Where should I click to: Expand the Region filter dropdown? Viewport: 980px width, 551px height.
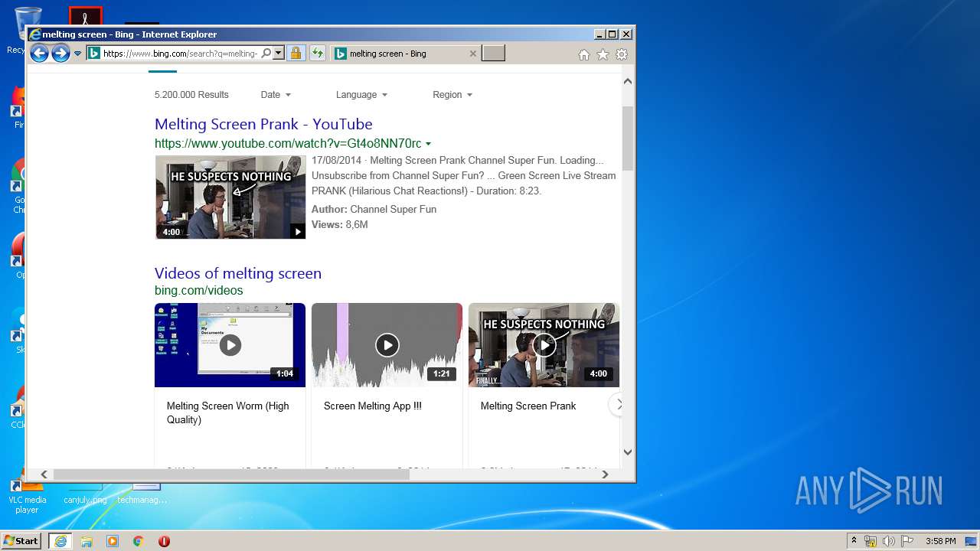click(452, 95)
